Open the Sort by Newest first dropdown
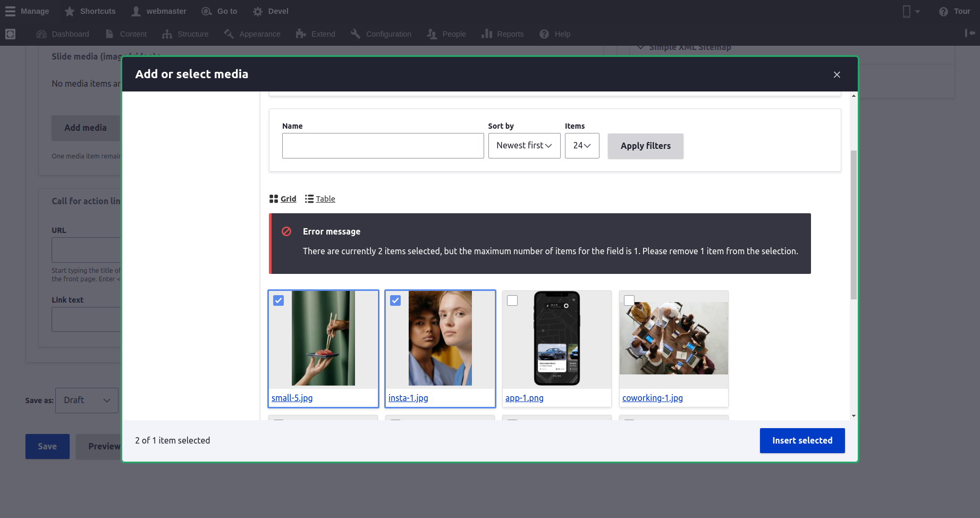Screen dimensions: 980x518 [x=524, y=146]
